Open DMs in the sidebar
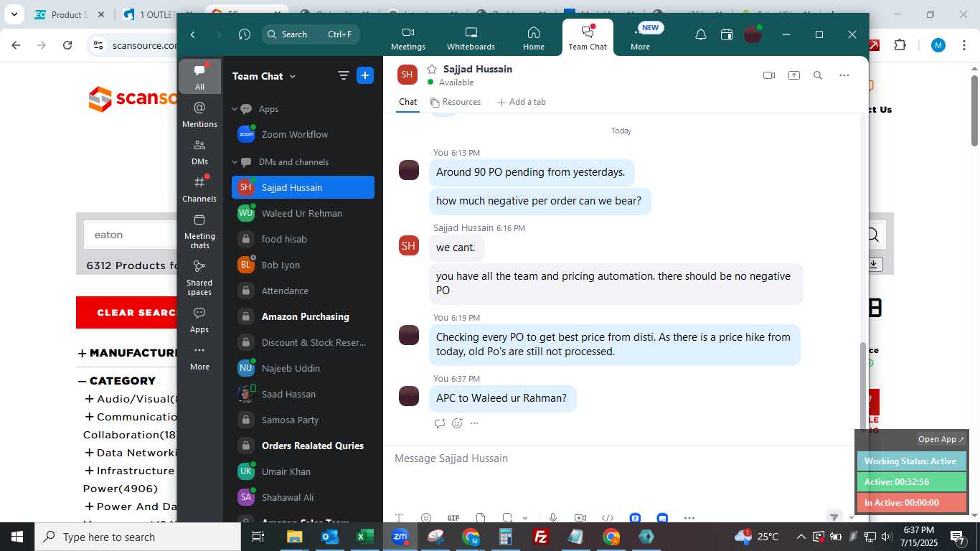The width and height of the screenshot is (980, 551). coord(199,152)
